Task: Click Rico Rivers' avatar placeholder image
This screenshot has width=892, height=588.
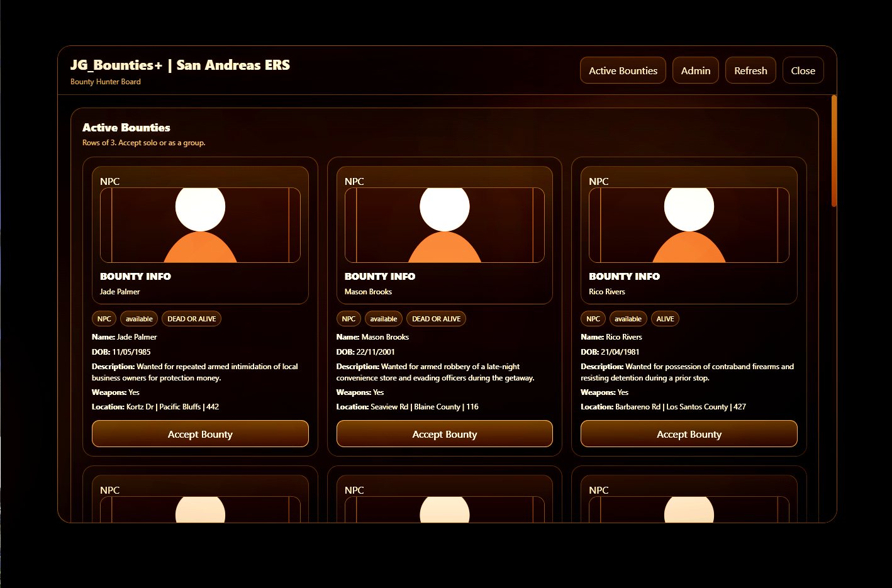Action: click(x=689, y=225)
